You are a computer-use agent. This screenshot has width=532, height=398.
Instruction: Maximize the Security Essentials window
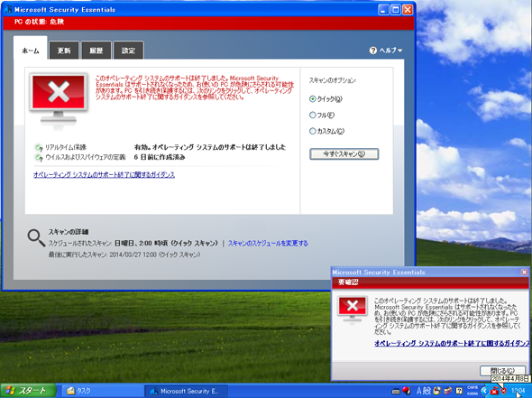[x=396, y=10]
